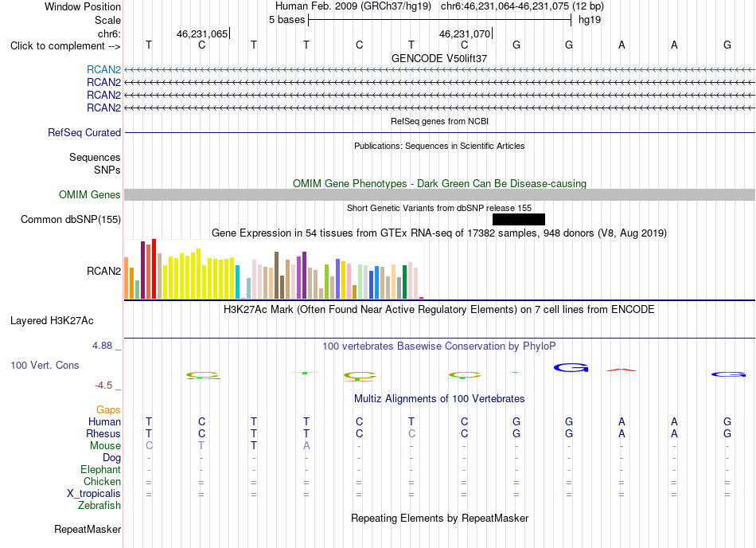Screen dimensions: 756x548
Task: Click 'Click to complement -->' to complement bases
Action: pyautogui.click(x=65, y=46)
